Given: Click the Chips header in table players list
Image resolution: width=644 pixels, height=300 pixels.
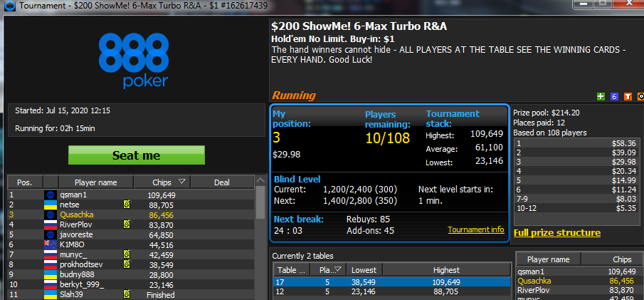Looking at the screenshot, I should click(x=612, y=259).
